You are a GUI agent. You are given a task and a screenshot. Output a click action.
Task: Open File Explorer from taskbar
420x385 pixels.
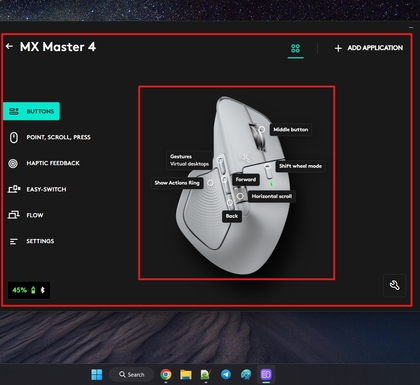186,375
